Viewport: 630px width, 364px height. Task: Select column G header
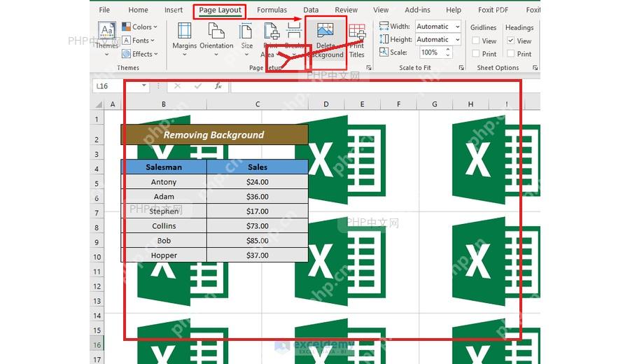coord(434,104)
